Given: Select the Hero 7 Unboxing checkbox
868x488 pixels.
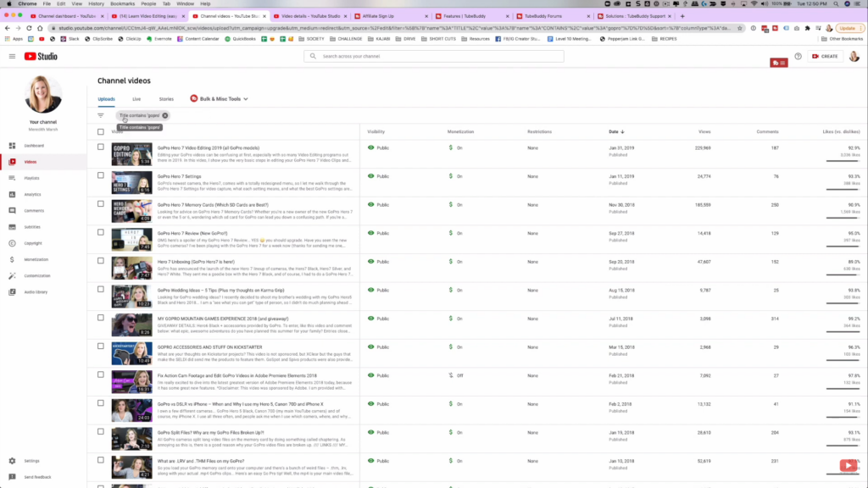Looking at the screenshot, I should (101, 261).
